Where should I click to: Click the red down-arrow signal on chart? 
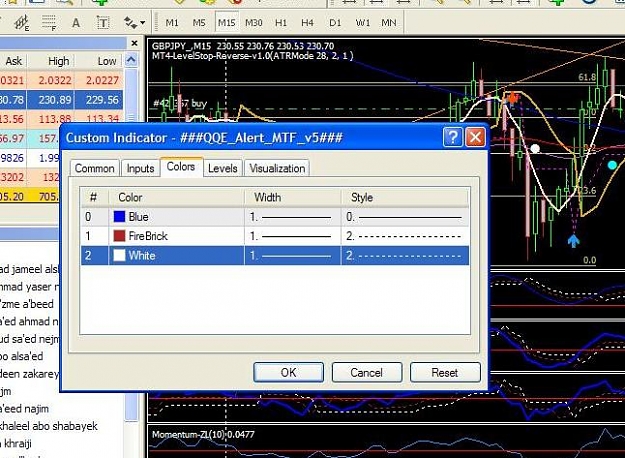pyautogui.click(x=512, y=97)
